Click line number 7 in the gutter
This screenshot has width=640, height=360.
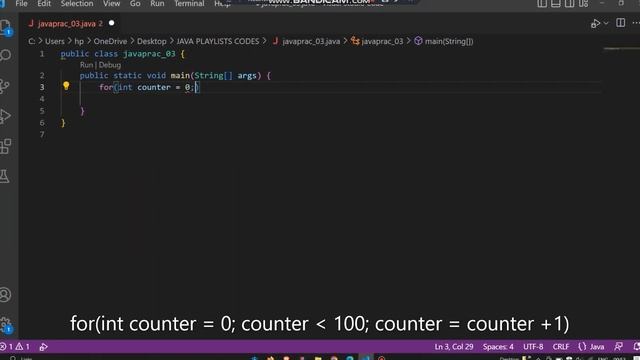point(42,134)
